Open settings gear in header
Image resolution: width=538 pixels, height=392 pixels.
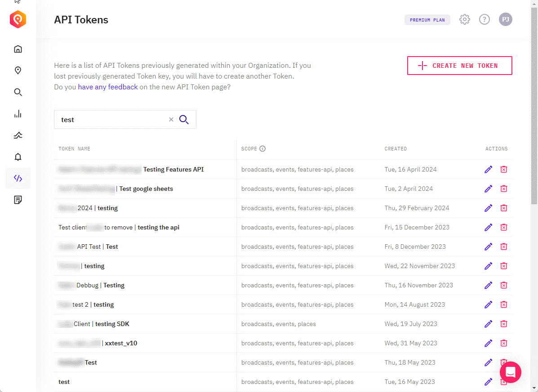tap(465, 19)
